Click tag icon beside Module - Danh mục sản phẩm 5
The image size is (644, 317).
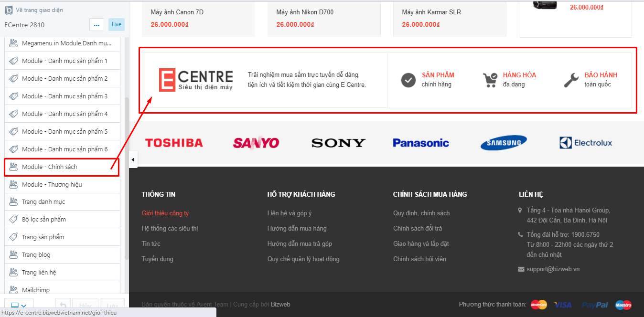pyautogui.click(x=13, y=132)
